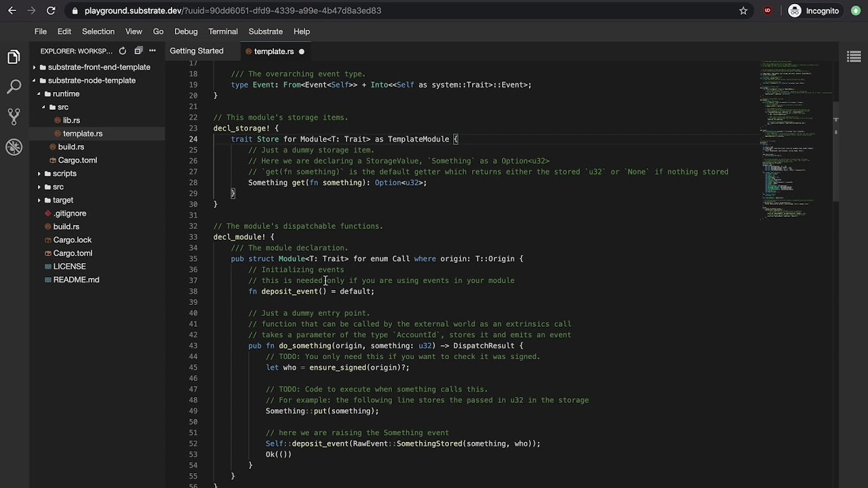The image size is (868, 488).
Task: Open the Go menu
Action: click(158, 31)
